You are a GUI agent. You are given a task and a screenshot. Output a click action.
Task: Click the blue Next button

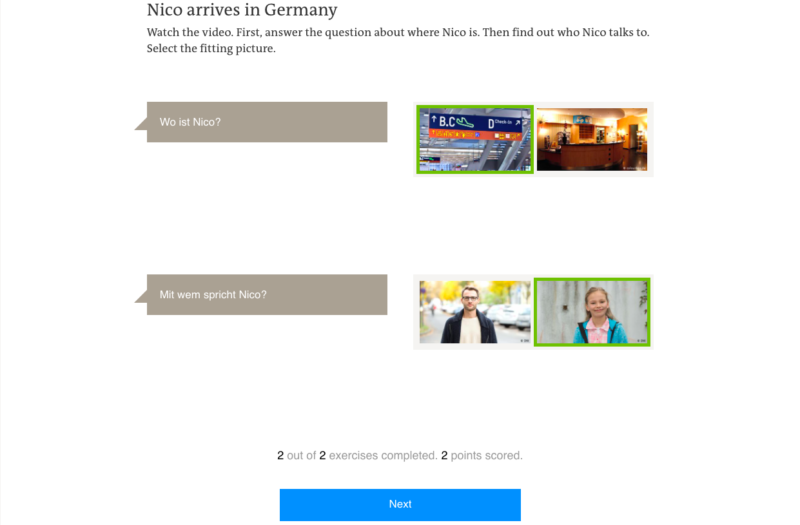click(x=400, y=505)
